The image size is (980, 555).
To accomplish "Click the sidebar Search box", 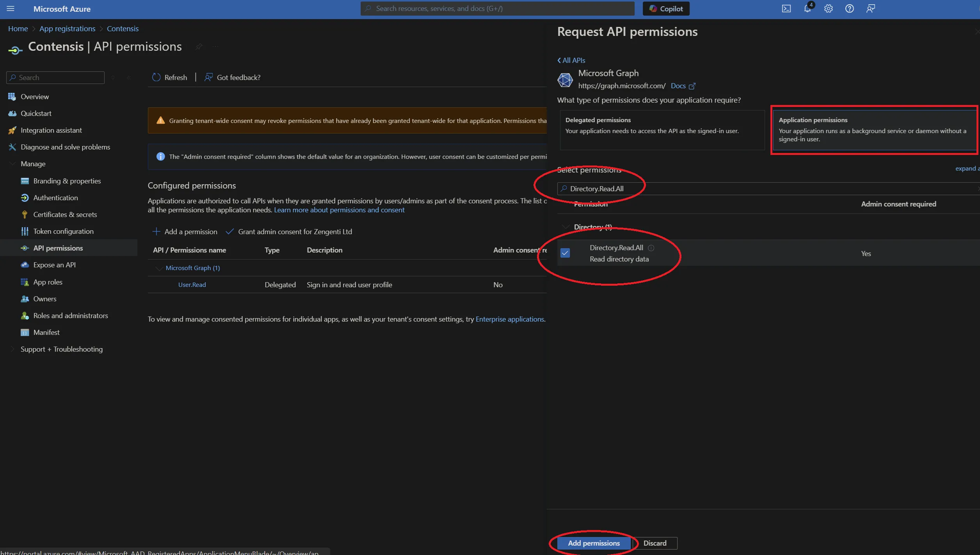I will click(x=55, y=78).
